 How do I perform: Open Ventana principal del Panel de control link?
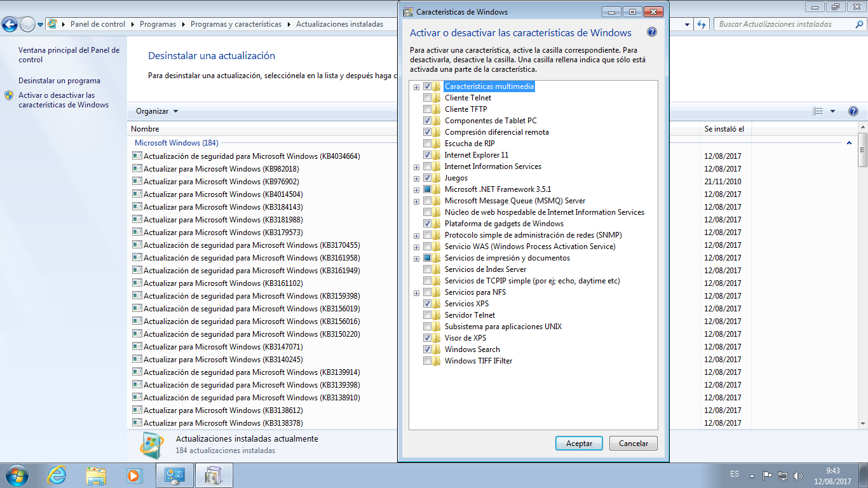tap(69, 55)
